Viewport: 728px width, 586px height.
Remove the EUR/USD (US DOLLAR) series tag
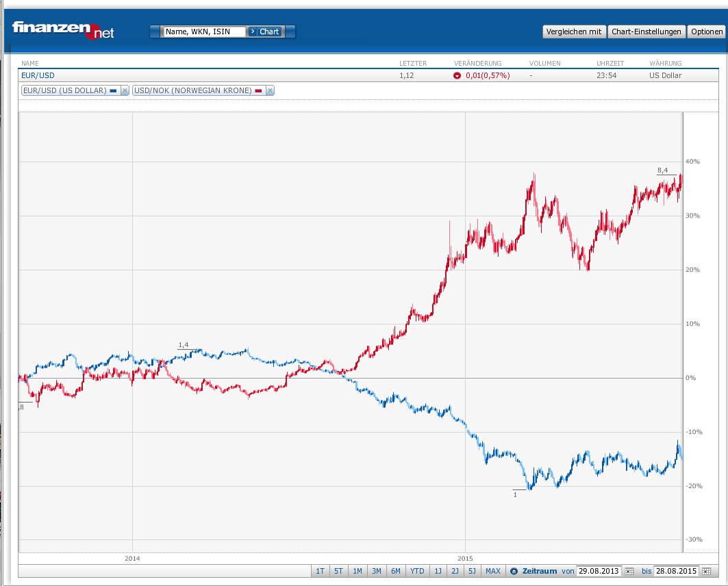[x=125, y=90]
